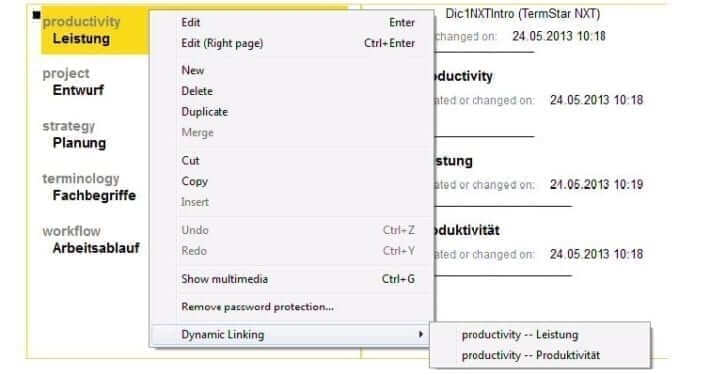Click Copy in the context menu

click(298, 181)
